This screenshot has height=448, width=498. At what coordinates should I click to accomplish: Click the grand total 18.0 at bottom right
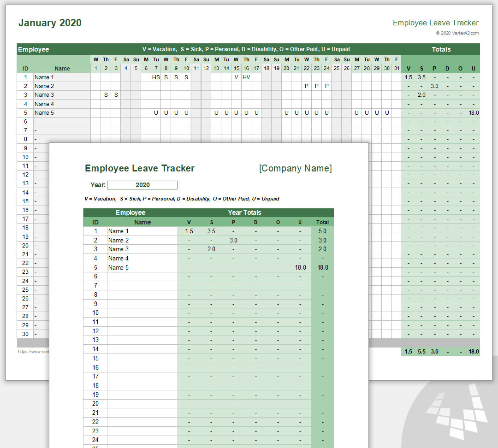pos(473,351)
